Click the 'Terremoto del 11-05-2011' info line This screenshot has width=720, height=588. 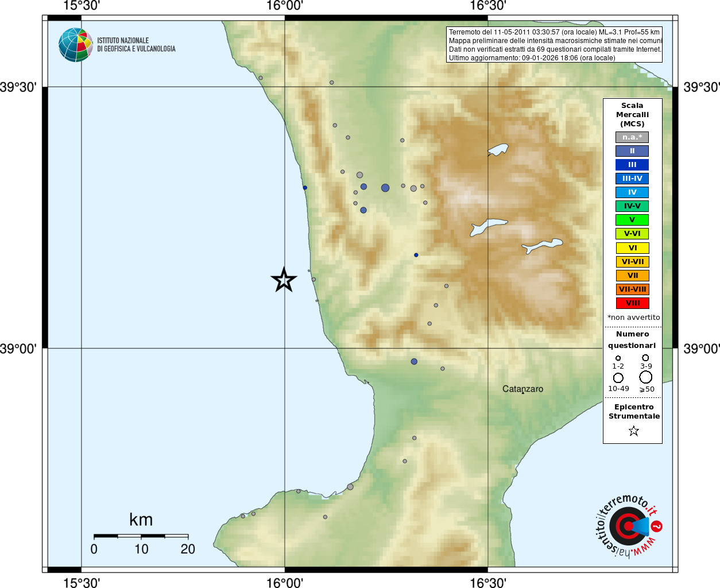[554, 32]
